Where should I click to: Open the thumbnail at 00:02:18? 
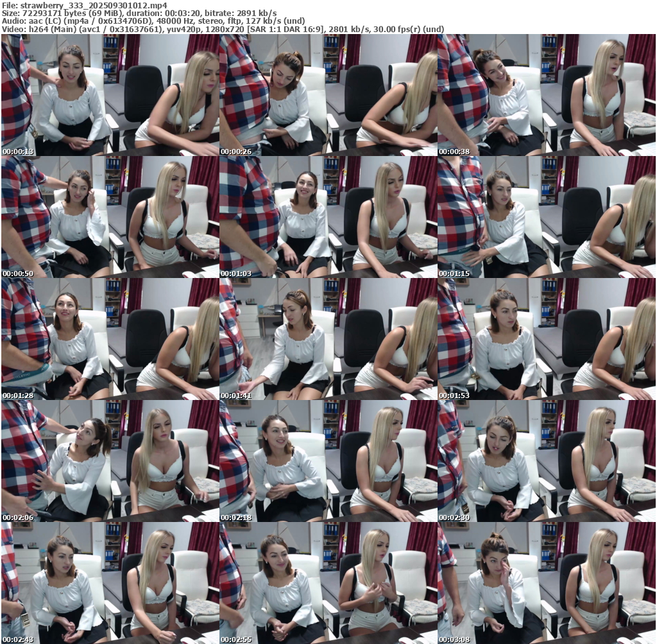pyautogui.click(x=328, y=461)
